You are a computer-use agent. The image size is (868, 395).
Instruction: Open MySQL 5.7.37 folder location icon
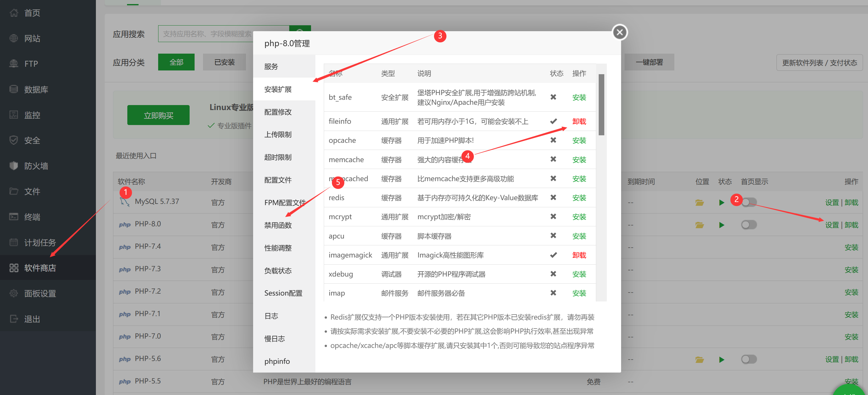pos(700,202)
